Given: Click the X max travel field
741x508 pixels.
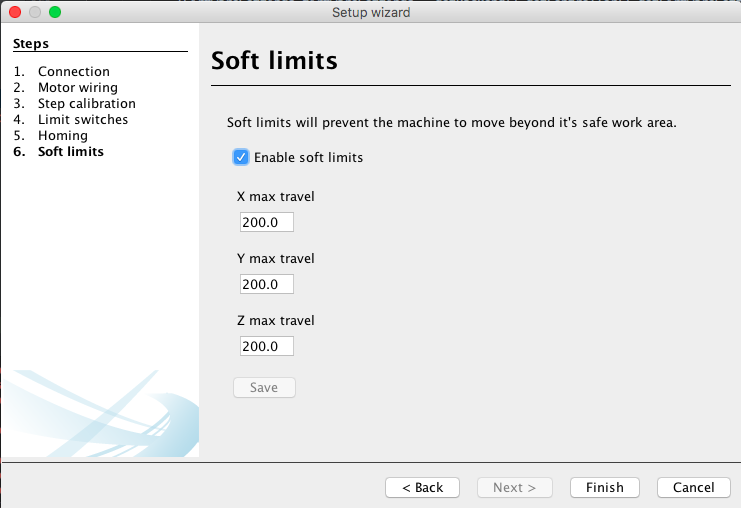Looking at the screenshot, I should tap(267, 222).
